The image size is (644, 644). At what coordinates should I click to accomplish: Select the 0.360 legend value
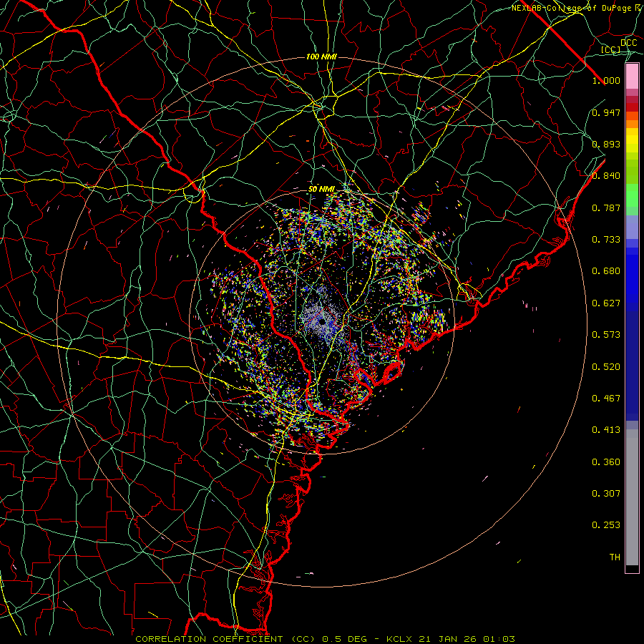coord(606,462)
